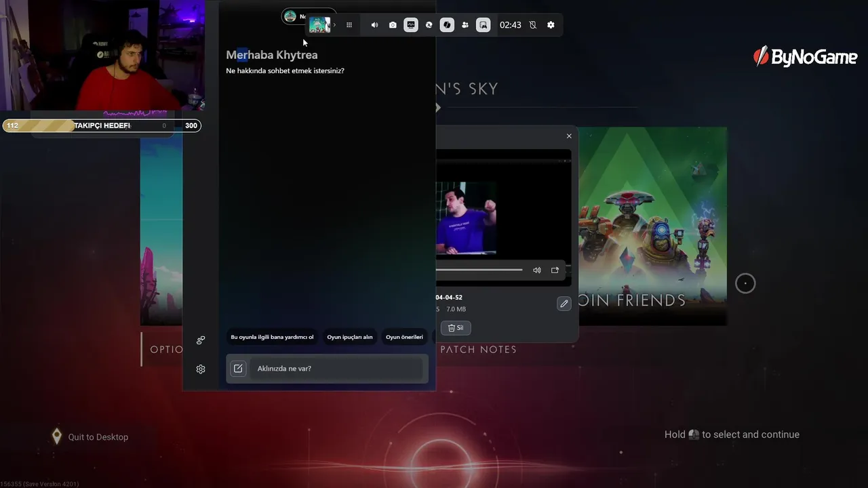The width and height of the screenshot is (868, 488).
Task: Click the game thumbnail in Game Bar
Action: (319, 25)
